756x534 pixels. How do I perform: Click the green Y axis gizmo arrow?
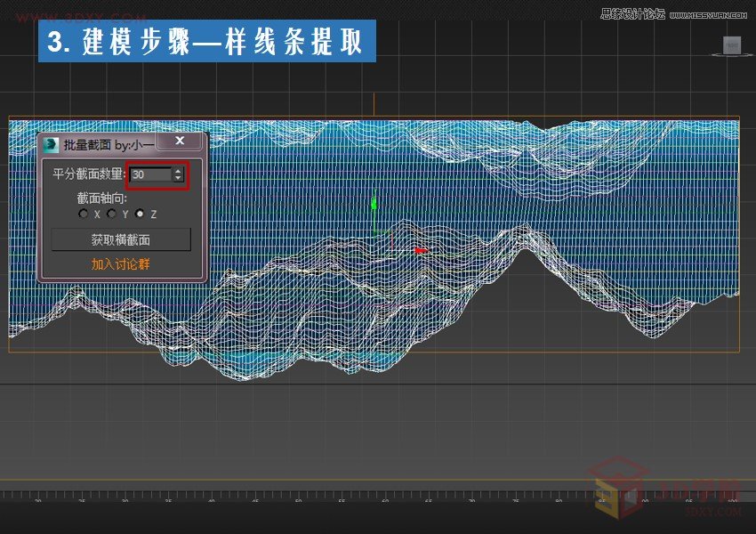[x=374, y=204]
